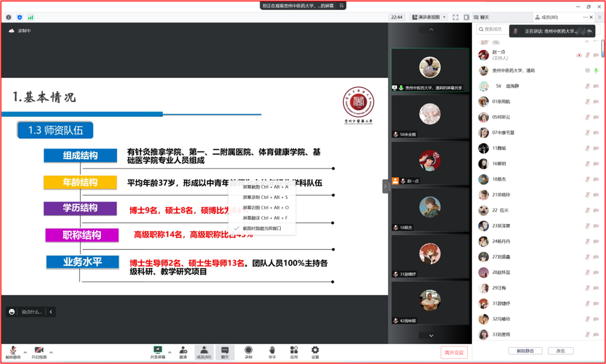This screenshot has width=606, height=364.
Task: Toggle camera icon for 11魏瑜
Action: pos(596,148)
